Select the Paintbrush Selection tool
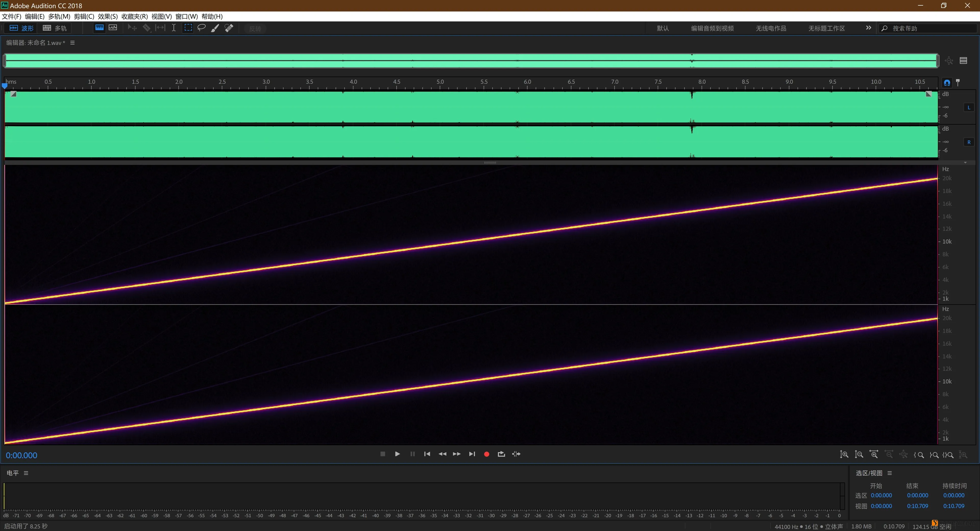Screen dimensions: 980x531 215,28
